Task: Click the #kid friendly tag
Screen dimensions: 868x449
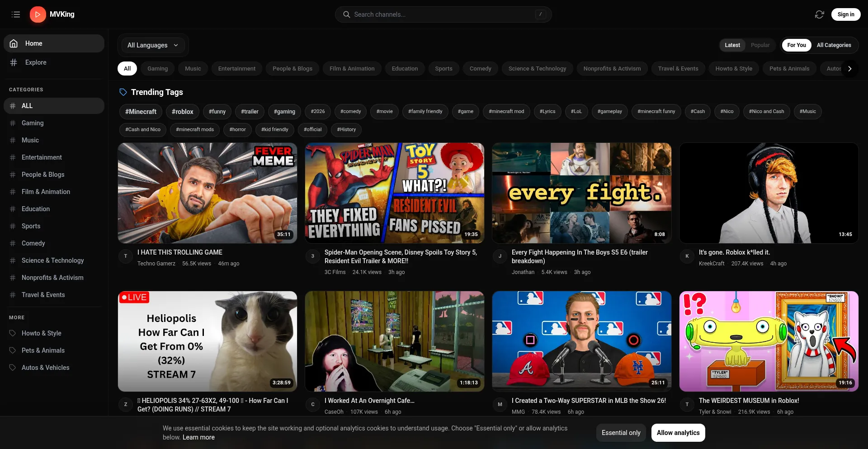Action: tap(275, 130)
